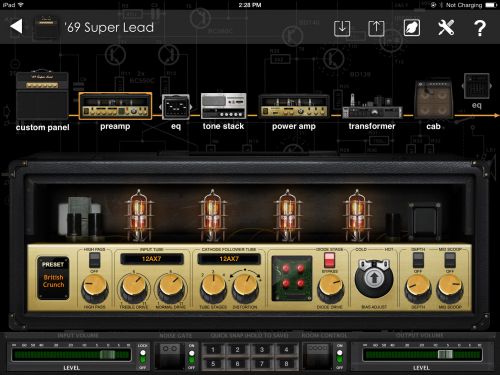Click the Bias Adjust arrow dial

pos(374,279)
